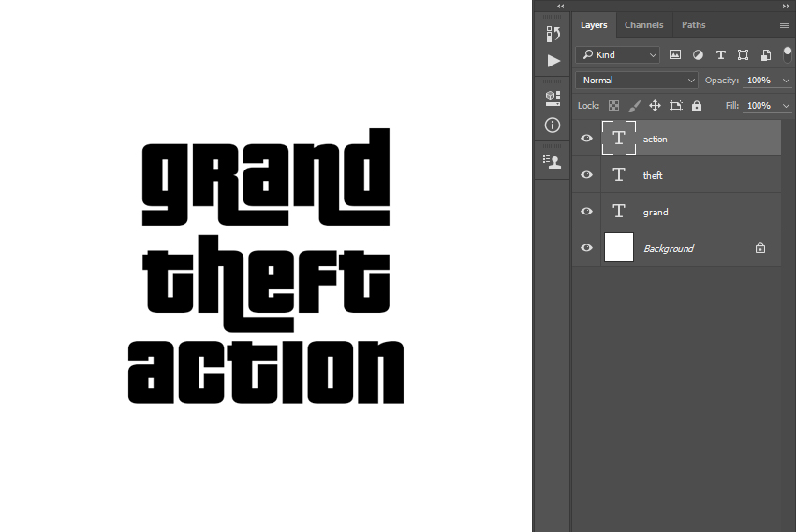Open the Layers panel menu icon
This screenshot has height=532, width=796.
point(785,25)
